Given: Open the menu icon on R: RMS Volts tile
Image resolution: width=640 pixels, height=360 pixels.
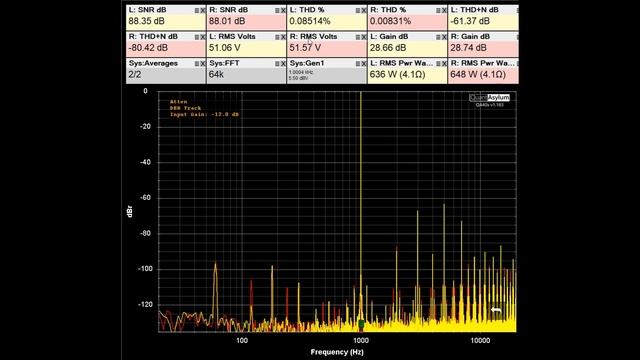Looking at the screenshot, I should [x=358, y=37].
